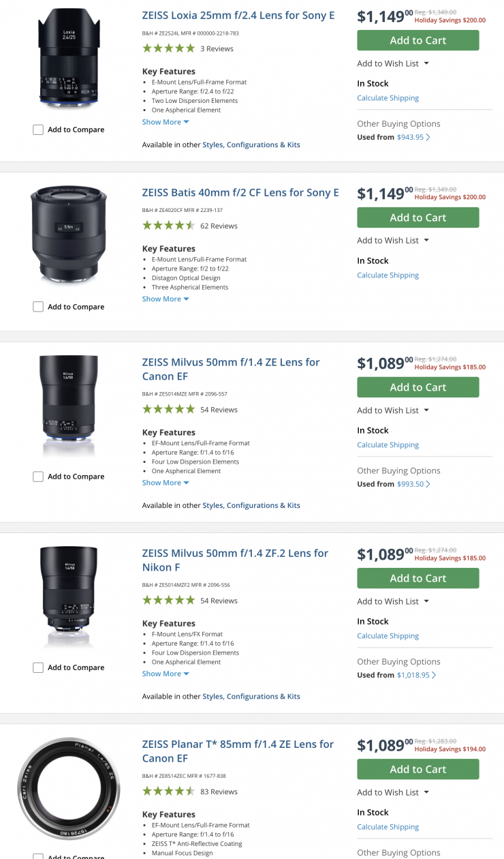Open Add to Wish List dropdown for Batis 40mm
This screenshot has height=859, width=504.
[393, 241]
